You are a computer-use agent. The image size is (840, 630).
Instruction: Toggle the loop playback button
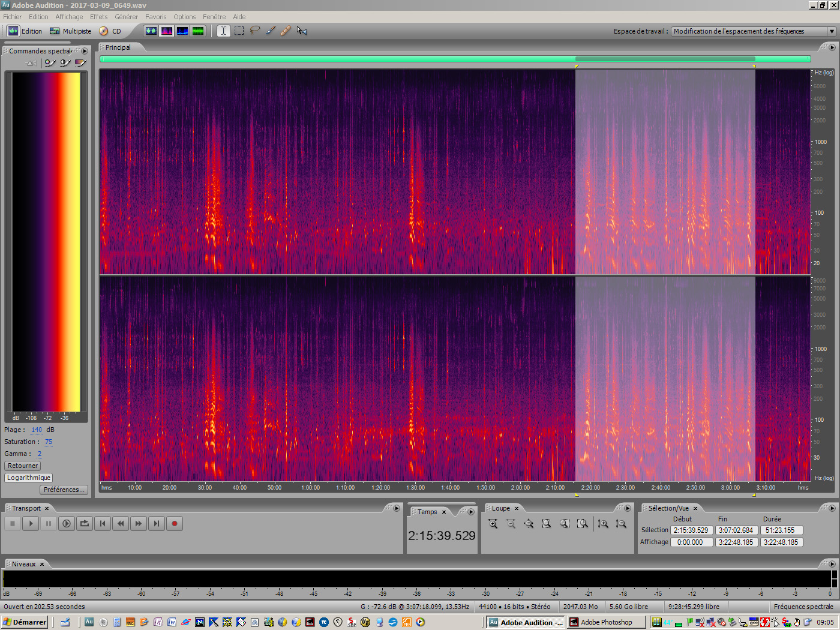85,524
